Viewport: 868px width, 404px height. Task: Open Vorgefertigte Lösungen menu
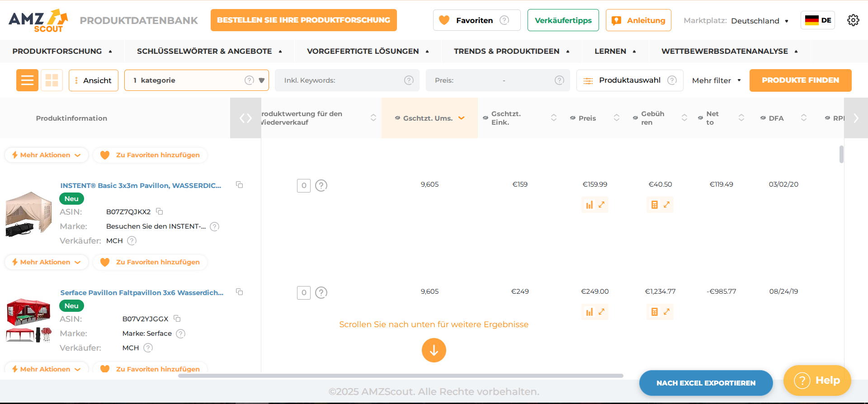[368, 51]
